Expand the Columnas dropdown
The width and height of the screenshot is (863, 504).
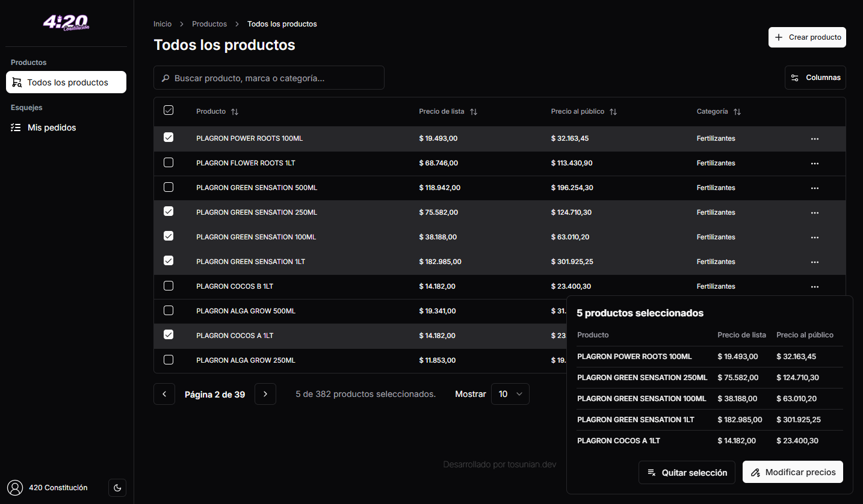pyautogui.click(x=815, y=77)
